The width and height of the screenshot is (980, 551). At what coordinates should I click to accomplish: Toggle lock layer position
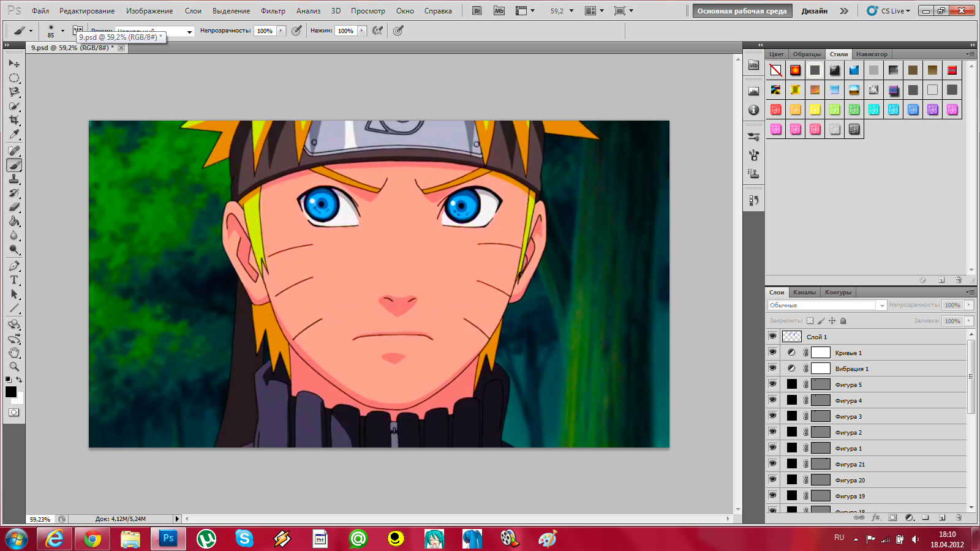coord(832,321)
